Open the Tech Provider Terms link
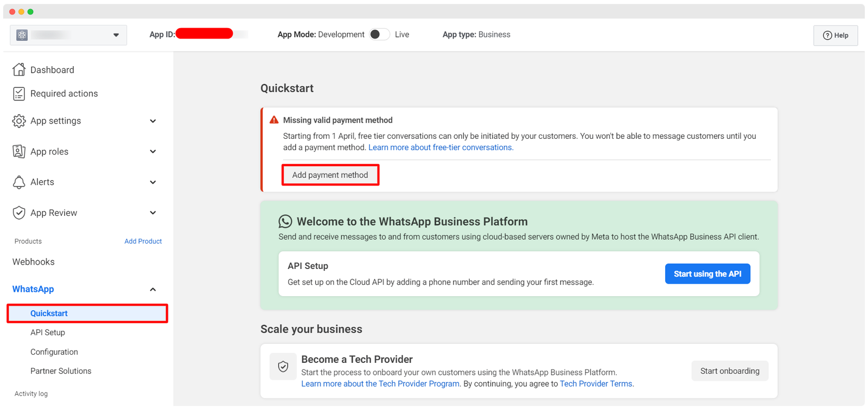The width and height of the screenshot is (868, 410). [596, 384]
